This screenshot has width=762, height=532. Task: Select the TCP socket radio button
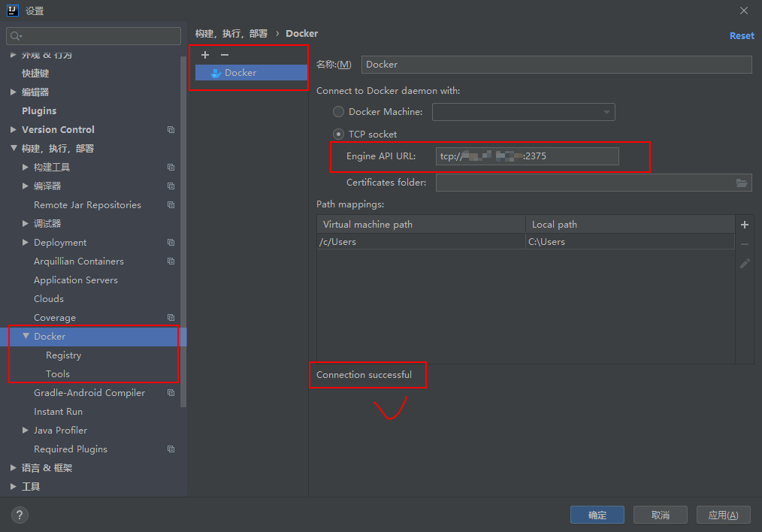339,135
